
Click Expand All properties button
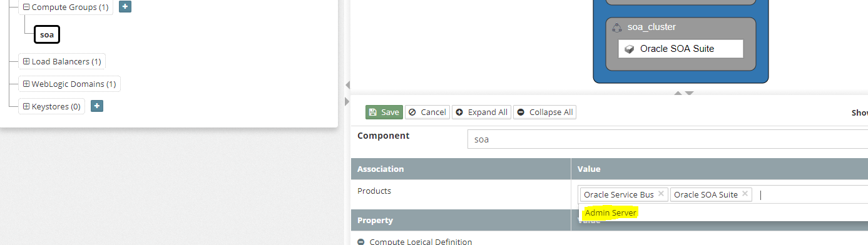coord(481,112)
